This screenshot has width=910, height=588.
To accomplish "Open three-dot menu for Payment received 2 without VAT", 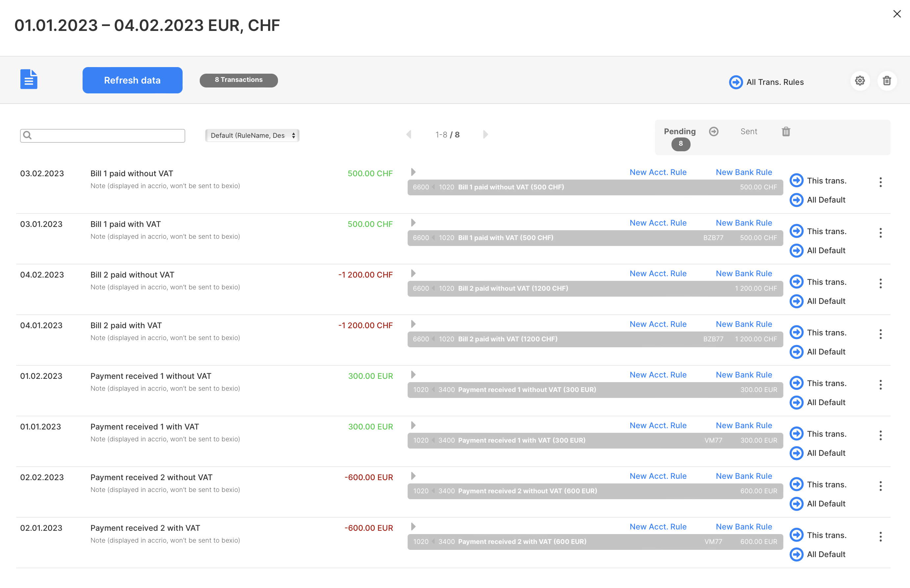I will click(x=880, y=486).
